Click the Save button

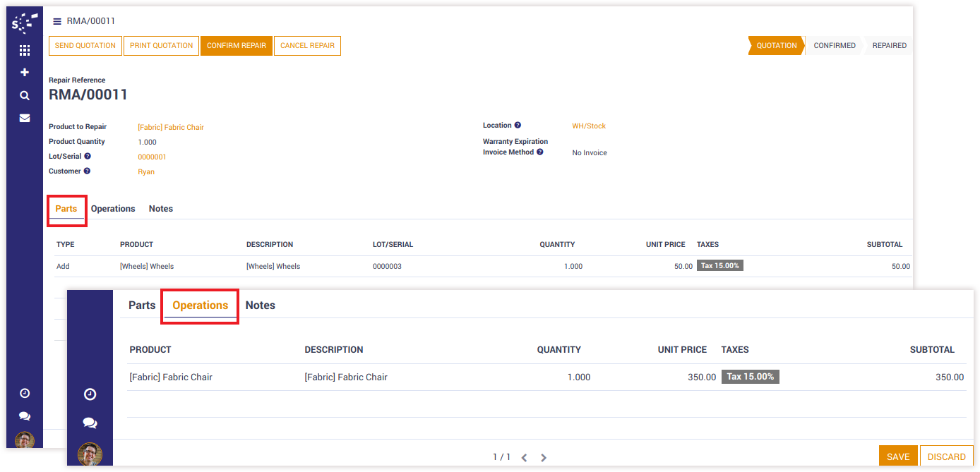pos(898,456)
